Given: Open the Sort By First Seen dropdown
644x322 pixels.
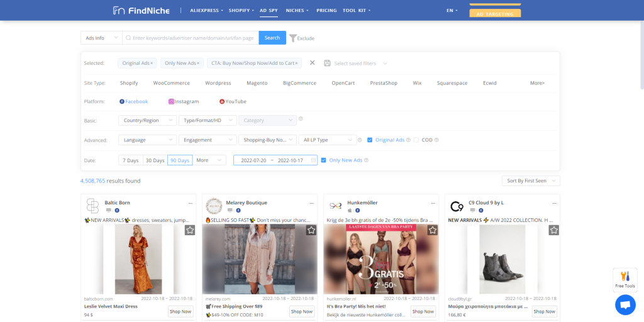Looking at the screenshot, I should click(531, 180).
